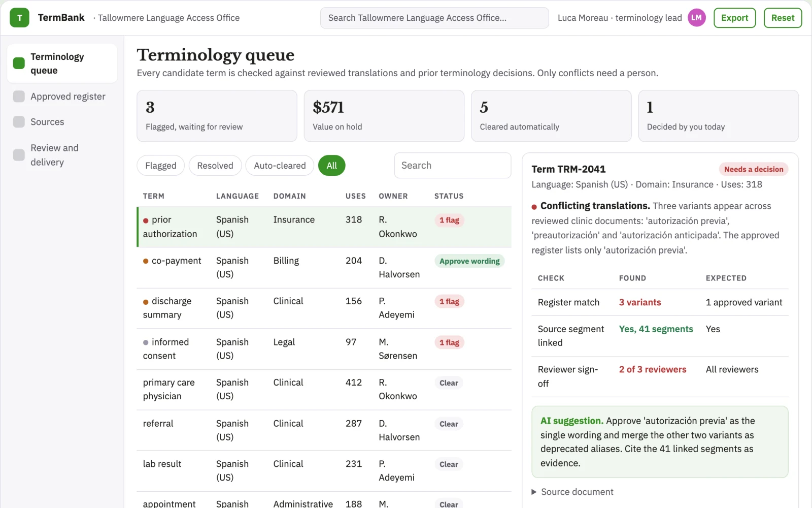Click the Cleared automatically card

click(551, 116)
